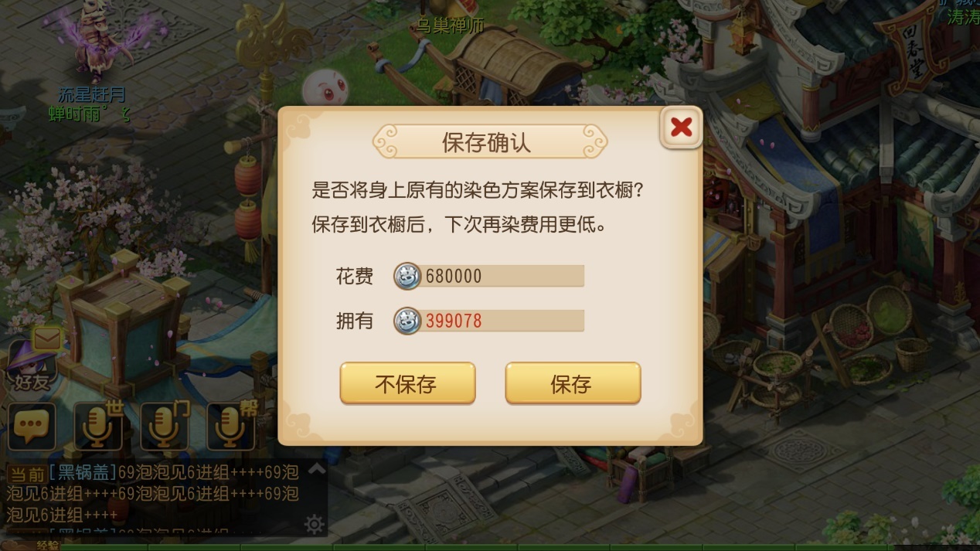The height and width of the screenshot is (551, 980).
Task: Click the 保存 button
Action: [x=573, y=383]
